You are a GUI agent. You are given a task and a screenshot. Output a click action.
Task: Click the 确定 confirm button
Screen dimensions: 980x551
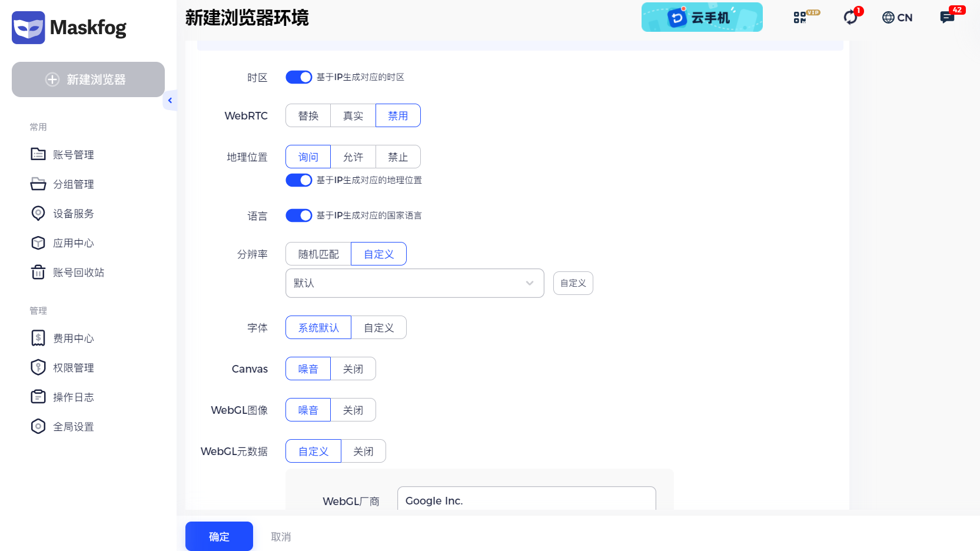pos(219,536)
